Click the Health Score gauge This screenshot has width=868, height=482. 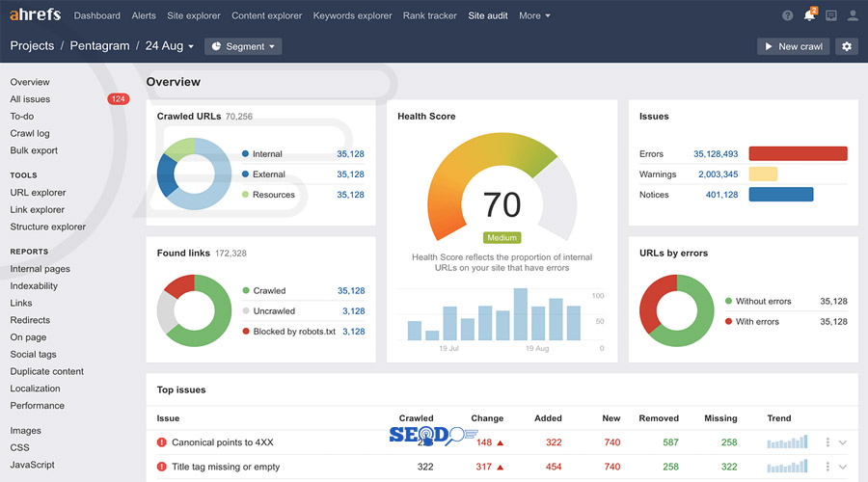click(502, 187)
